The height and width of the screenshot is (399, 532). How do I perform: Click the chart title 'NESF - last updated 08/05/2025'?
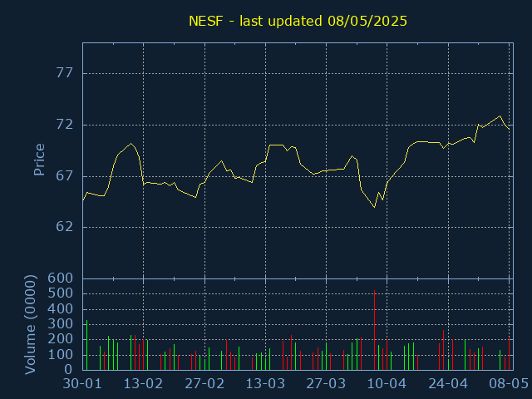[298, 21]
